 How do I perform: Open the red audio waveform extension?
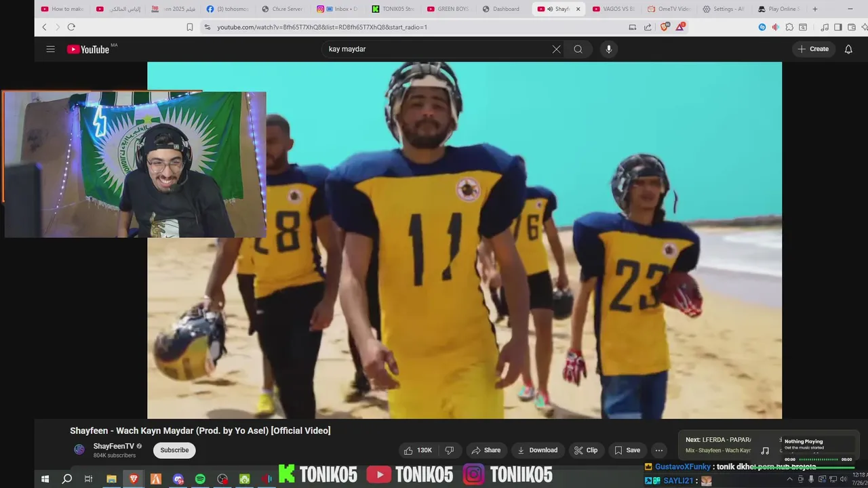(776, 27)
